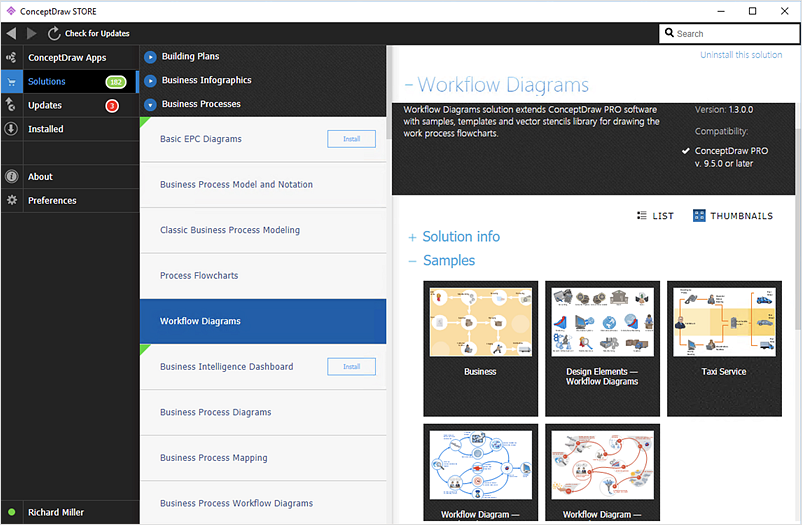Go back with the left arrow icon

pos(11,33)
